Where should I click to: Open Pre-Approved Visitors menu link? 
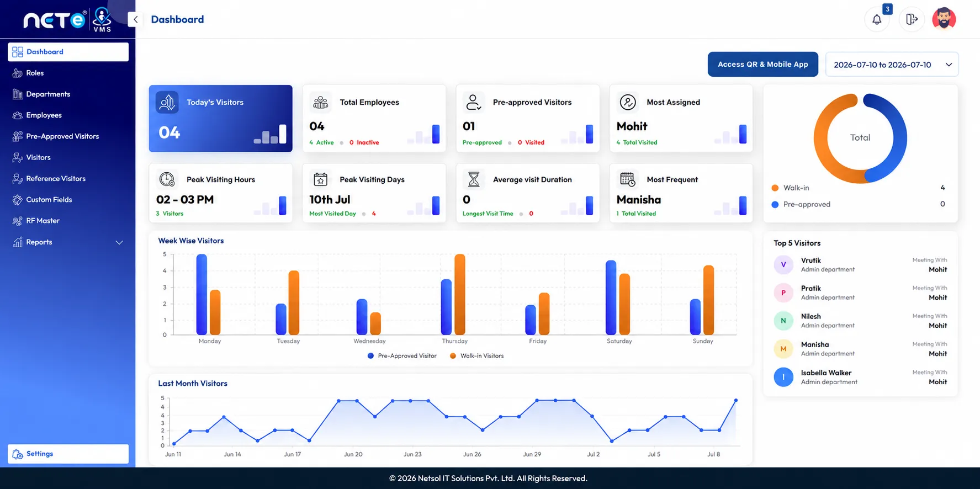pyautogui.click(x=62, y=136)
